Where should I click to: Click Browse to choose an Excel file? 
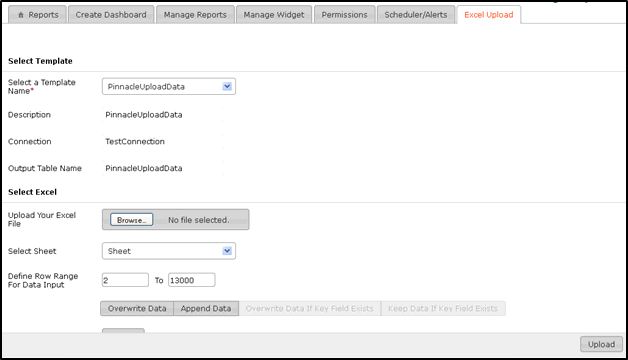(131, 220)
